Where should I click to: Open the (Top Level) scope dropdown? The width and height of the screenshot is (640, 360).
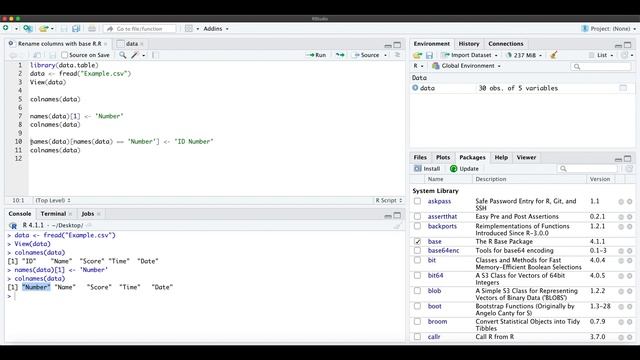53,200
